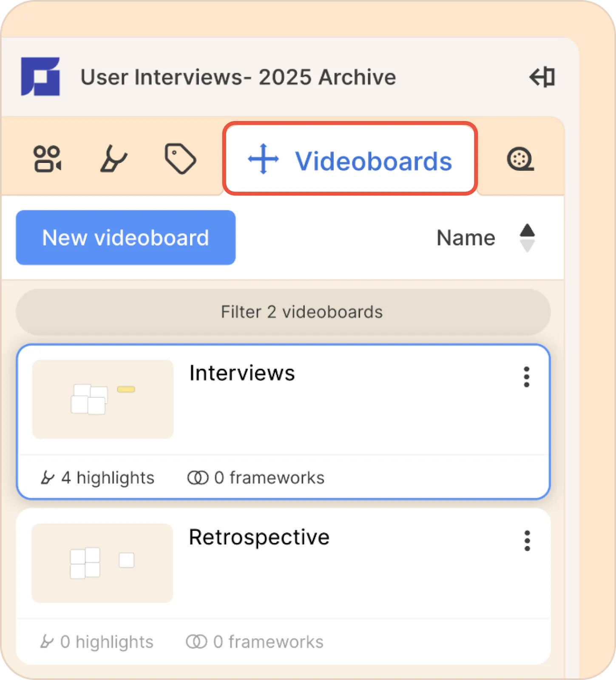616x680 pixels.
Task: Click the Filter 2 videoboards field
Action: [283, 312]
